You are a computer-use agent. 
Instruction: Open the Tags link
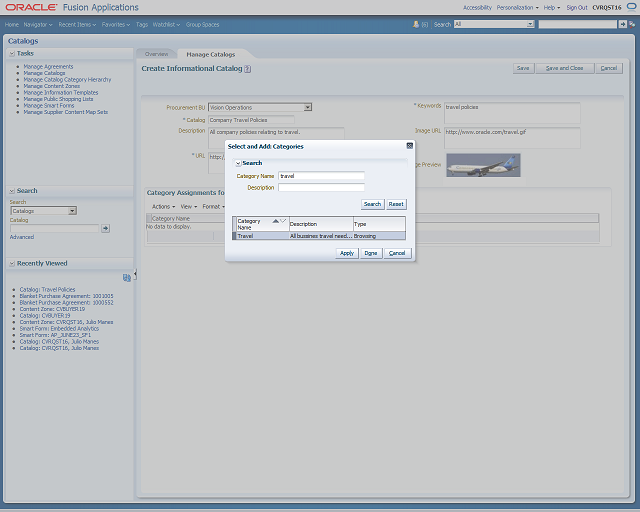point(142,24)
